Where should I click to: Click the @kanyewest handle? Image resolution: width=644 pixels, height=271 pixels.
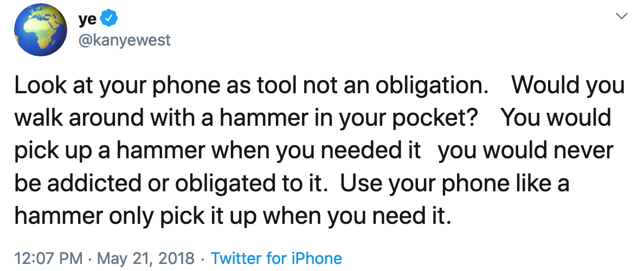[125, 40]
